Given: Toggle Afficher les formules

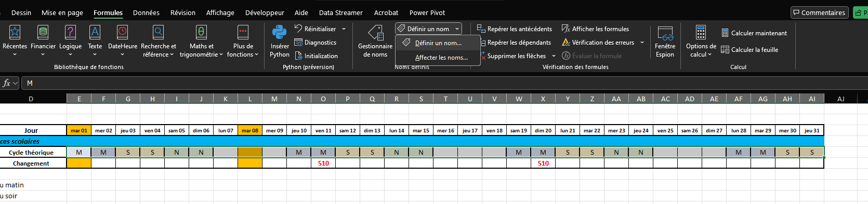Looking at the screenshot, I should (595, 29).
